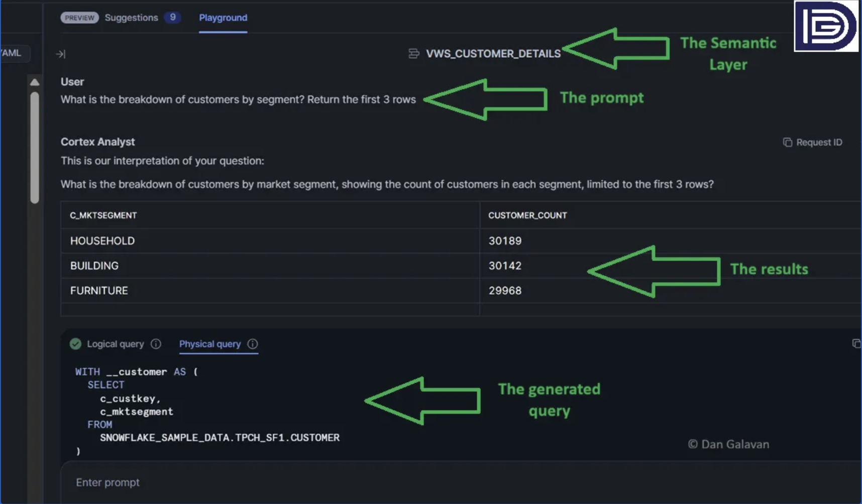Screen dimensions: 862x504
Task: Click the C_MKTSEGMENT column header
Action: click(x=103, y=215)
